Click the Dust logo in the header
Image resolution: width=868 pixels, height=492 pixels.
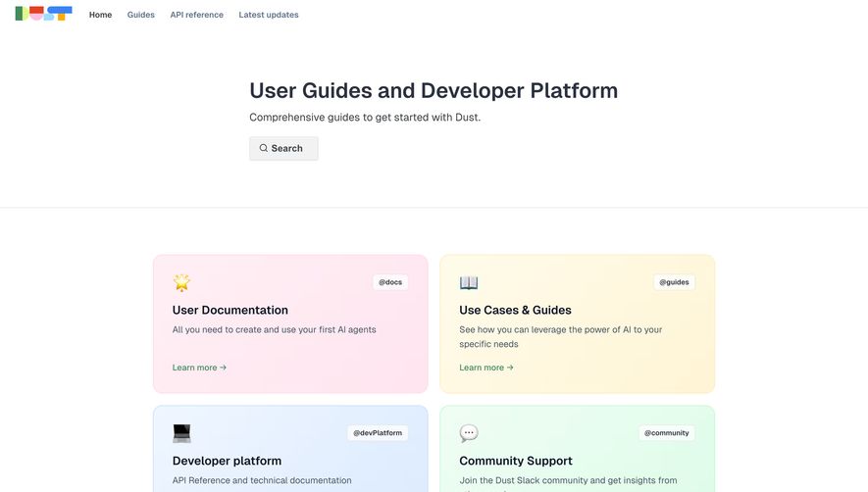click(44, 14)
